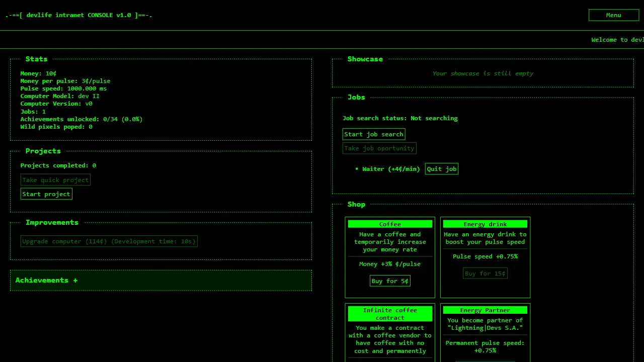Screen dimensions: 644x362
Task: Click Money +3% ¢/pulse text
Action: 390,264
